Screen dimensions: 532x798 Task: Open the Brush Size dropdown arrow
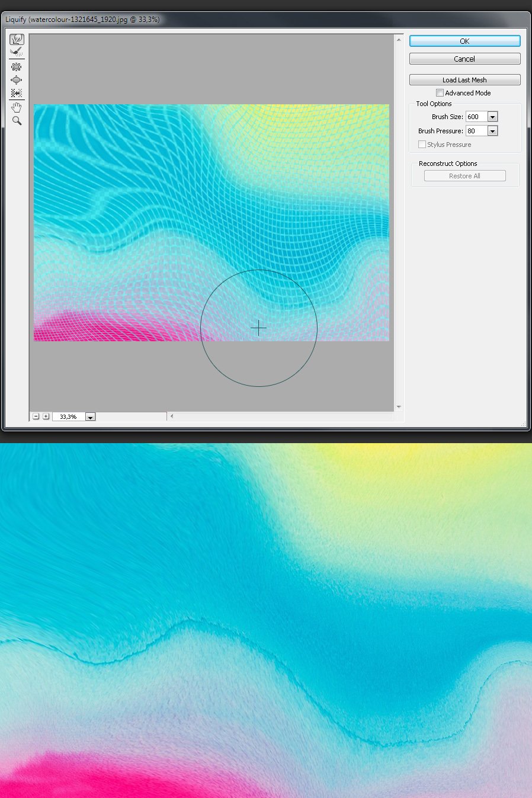(x=492, y=117)
